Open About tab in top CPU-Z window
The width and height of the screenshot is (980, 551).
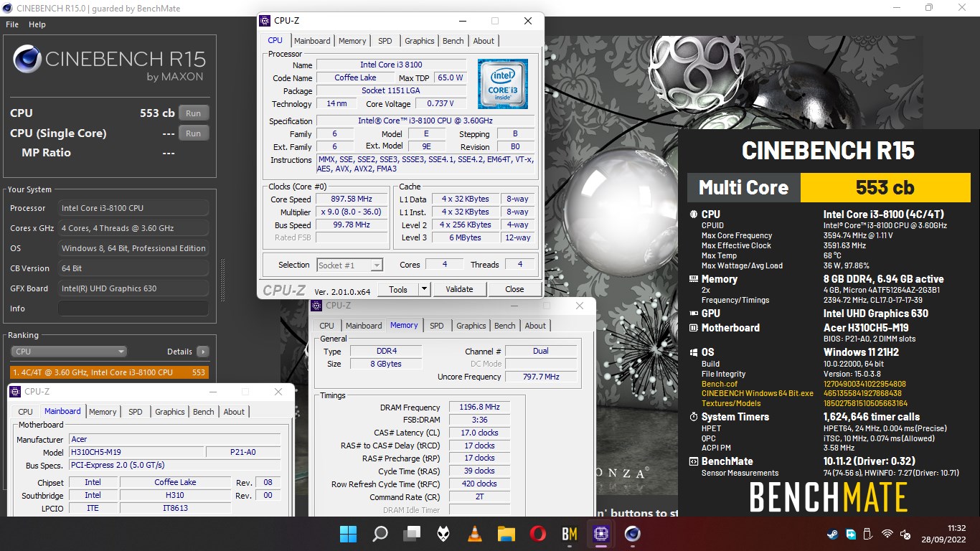(484, 41)
